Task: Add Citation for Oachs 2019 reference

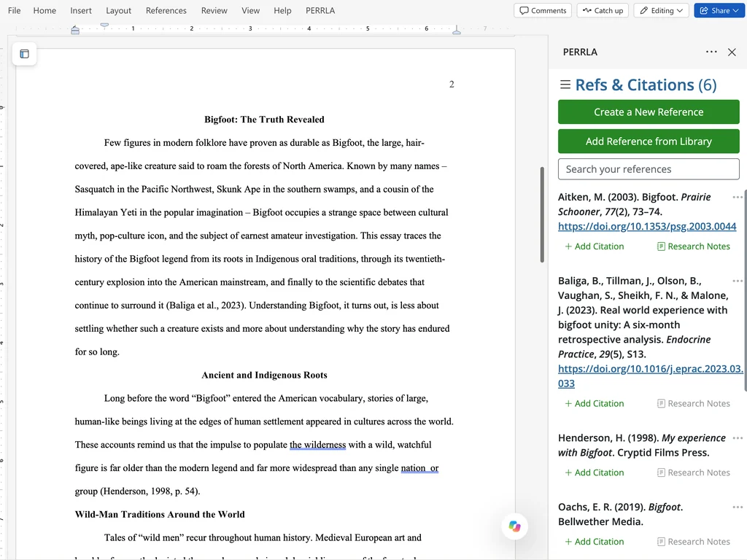Action: coord(594,542)
